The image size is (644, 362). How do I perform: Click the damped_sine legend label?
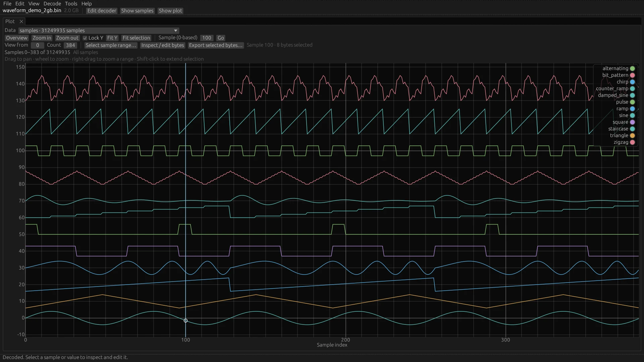coord(613,95)
